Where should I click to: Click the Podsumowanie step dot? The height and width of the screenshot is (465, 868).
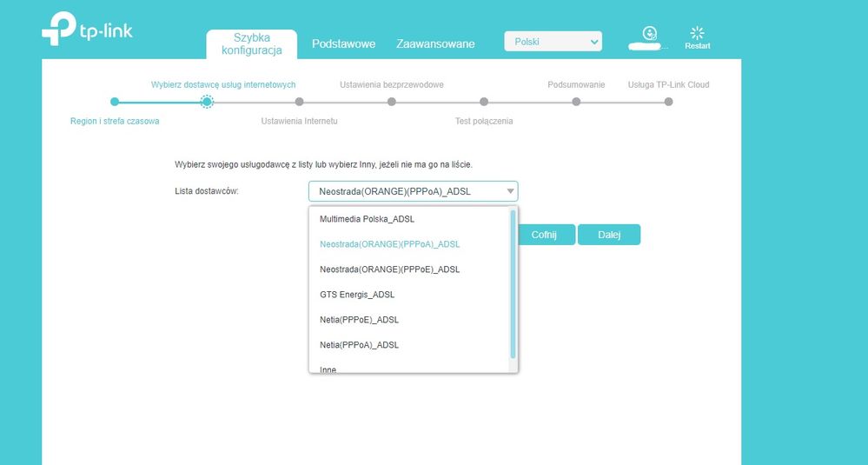pyautogui.click(x=576, y=102)
